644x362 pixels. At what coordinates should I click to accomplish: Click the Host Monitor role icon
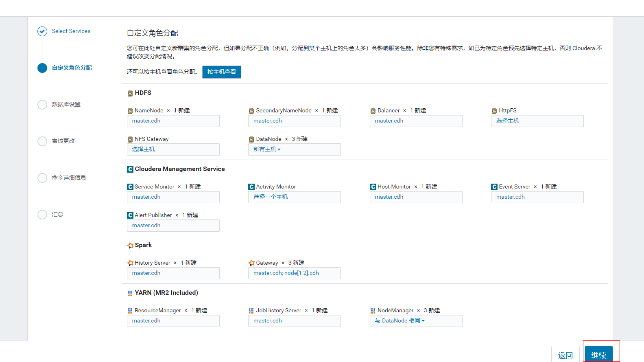[x=373, y=187]
